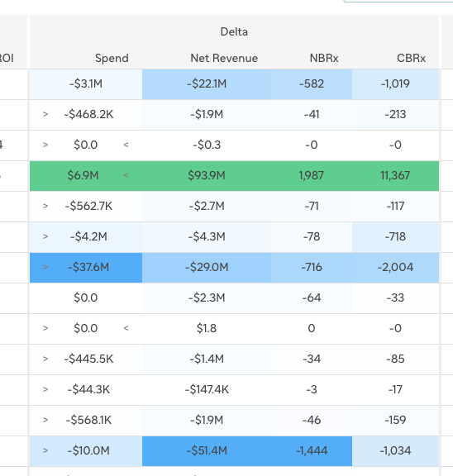Select the -117 CBRx cell
Image resolution: width=453 pixels, height=476 pixels.
(395, 206)
